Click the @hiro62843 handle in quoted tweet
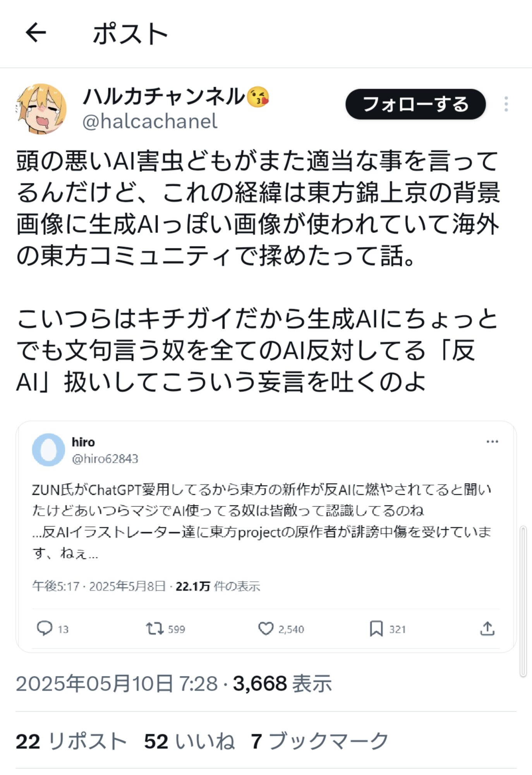This screenshot has height=775, width=532. pos(105,459)
